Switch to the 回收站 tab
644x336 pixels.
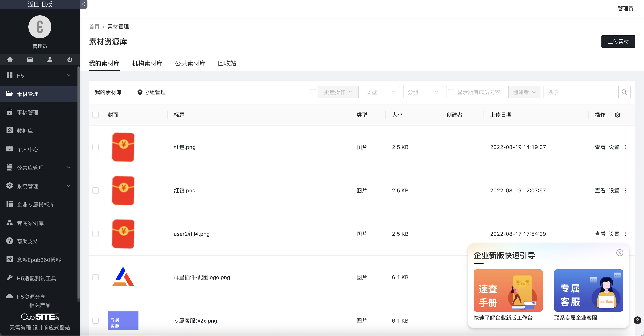click(x=227, y=63)
